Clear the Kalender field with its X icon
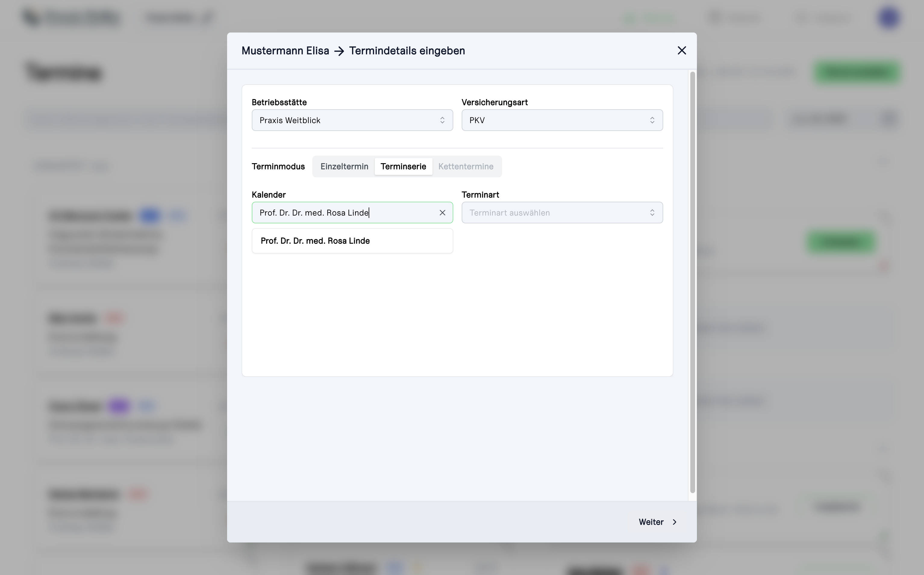 [442, 213]
